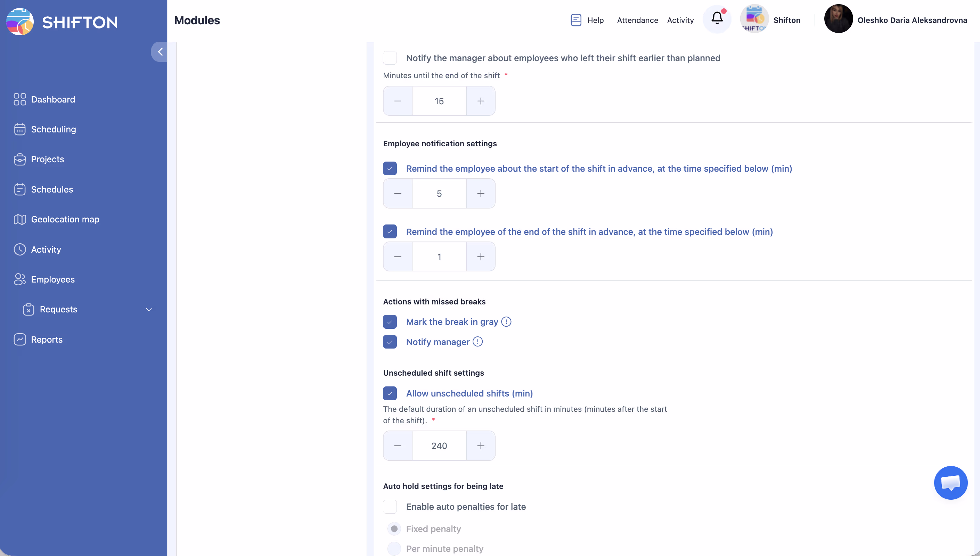Click the shift start reminder minutes field

(439, 194)
